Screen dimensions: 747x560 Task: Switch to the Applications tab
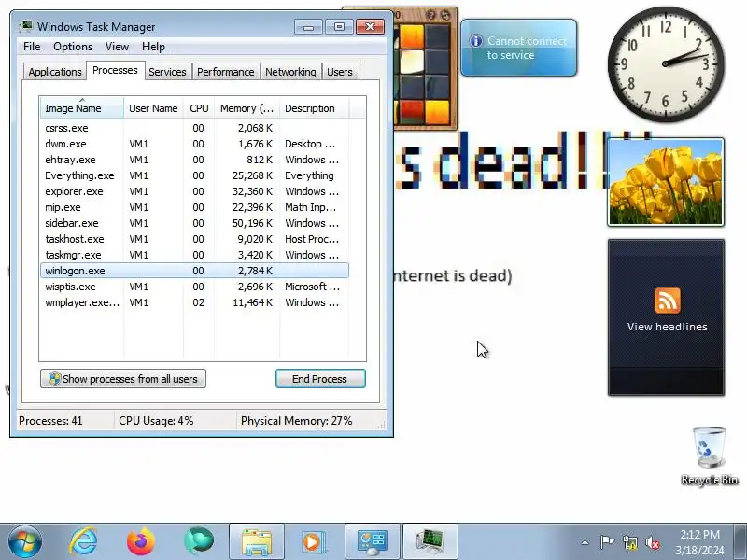pyautogui.click(x=55, y=72)
